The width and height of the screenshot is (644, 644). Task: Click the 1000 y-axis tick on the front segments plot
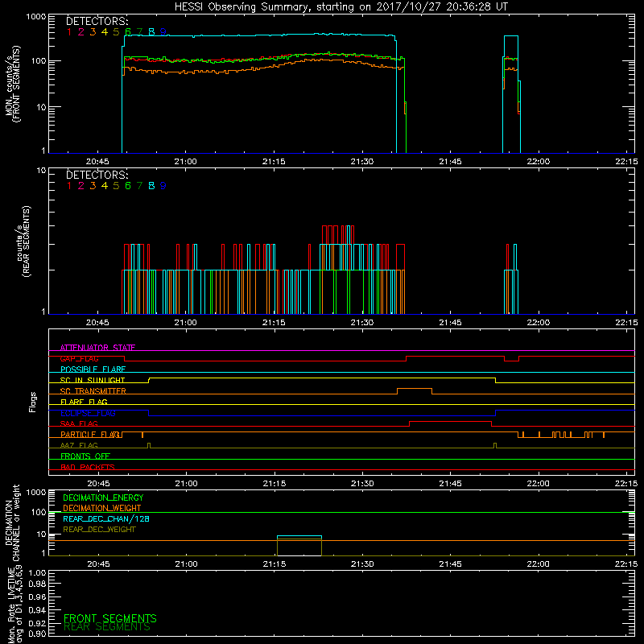36,17
